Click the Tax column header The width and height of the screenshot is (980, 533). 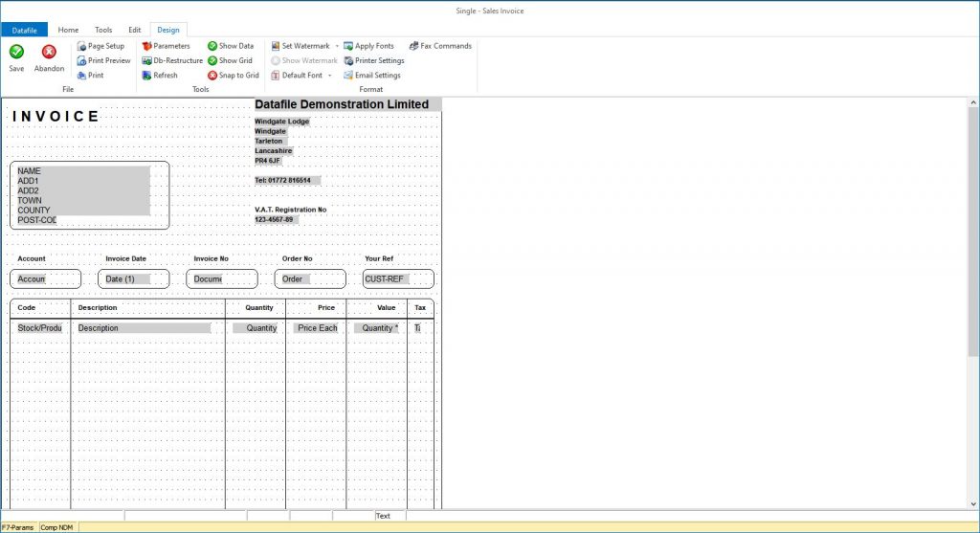point(420,307)
